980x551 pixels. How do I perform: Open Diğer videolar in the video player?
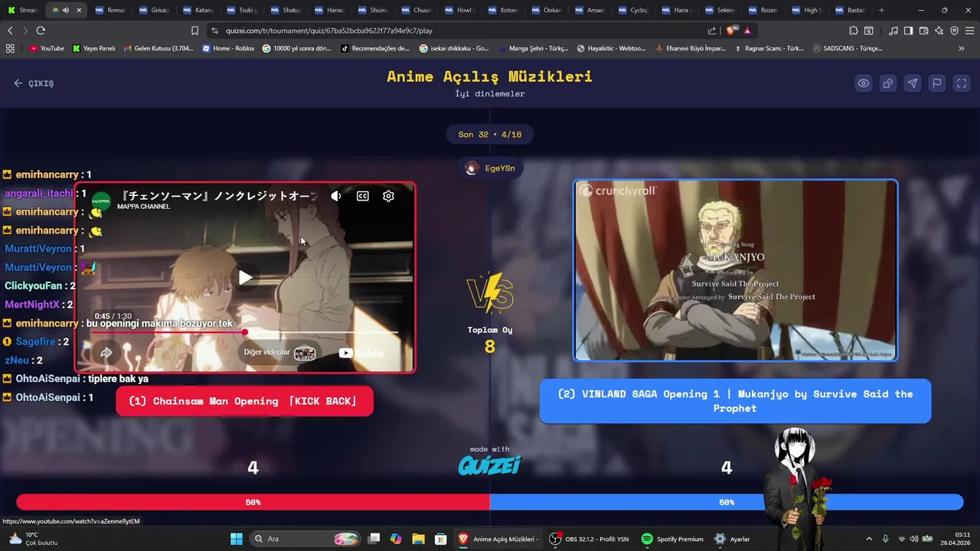pos(279,352)
